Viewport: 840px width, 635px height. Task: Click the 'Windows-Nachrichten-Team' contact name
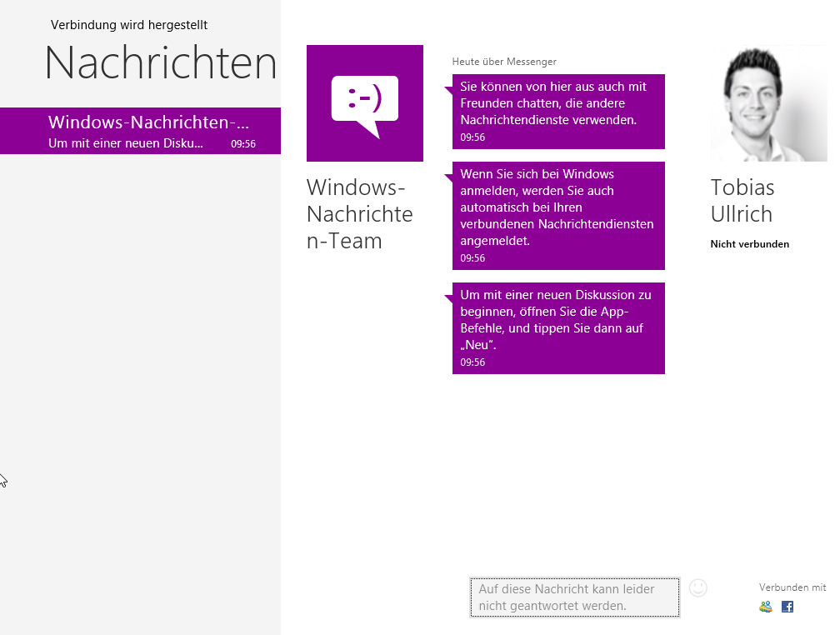click(359, 214)
